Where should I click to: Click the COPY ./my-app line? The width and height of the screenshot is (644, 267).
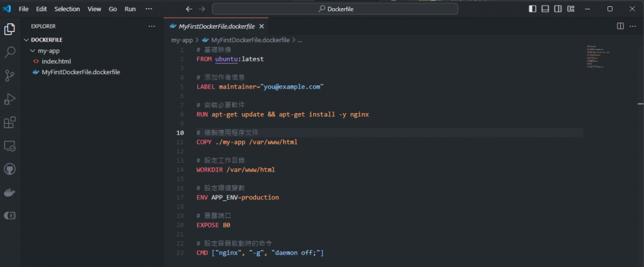click(247, 143)
